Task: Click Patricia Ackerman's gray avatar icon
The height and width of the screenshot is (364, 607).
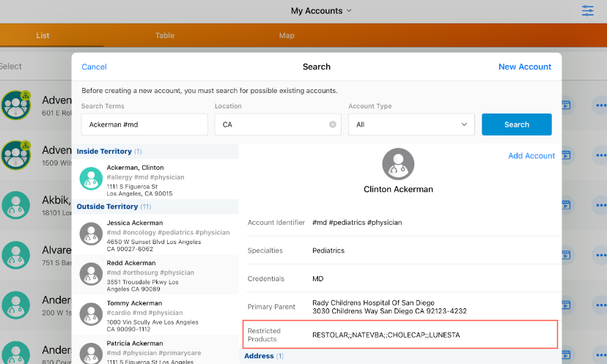Action: 91,352
